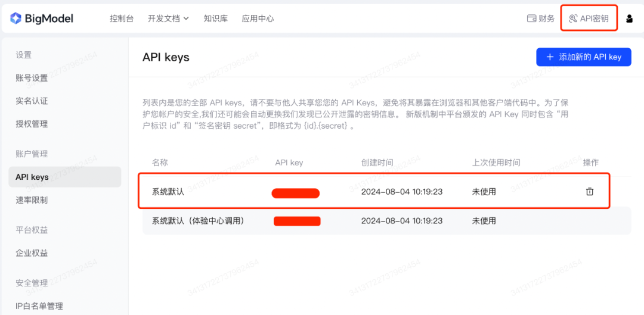
Task: Click creation time in 系统默认 row
Action: 402,191
